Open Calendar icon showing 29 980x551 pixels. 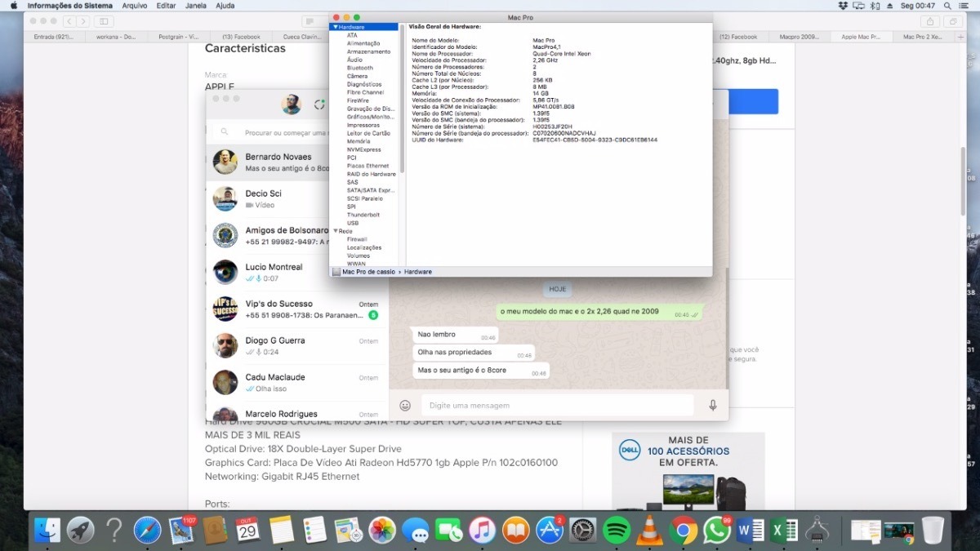click(x=248, y=531)
